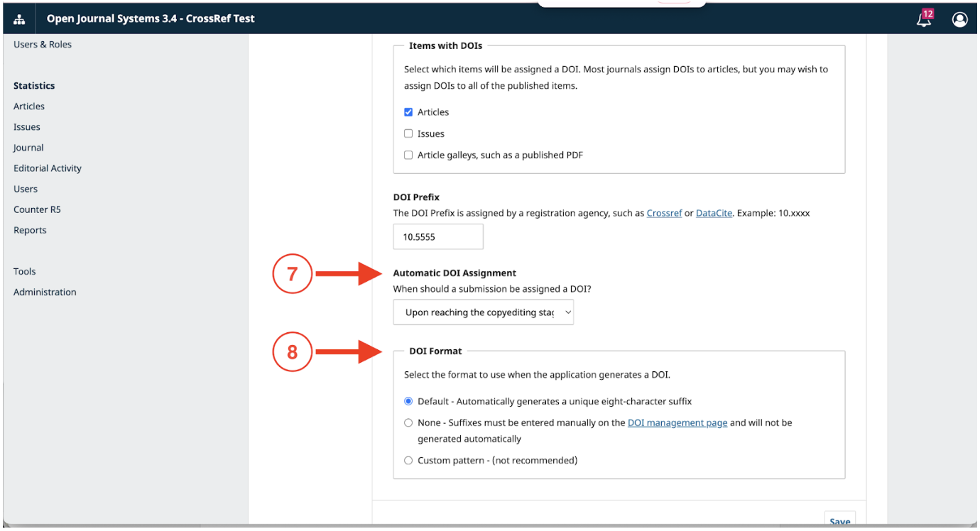Open Users & Roles in sidebar

click(x=43, y=45)
